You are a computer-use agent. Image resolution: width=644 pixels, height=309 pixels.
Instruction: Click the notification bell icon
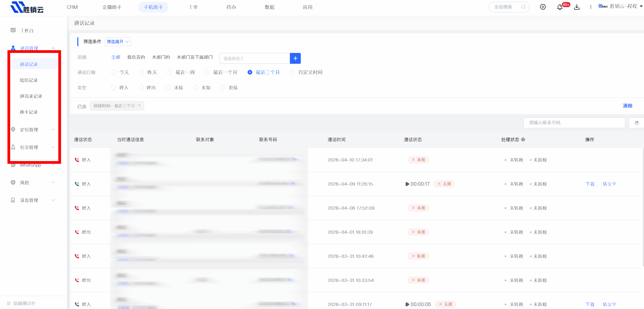(560, 7)
